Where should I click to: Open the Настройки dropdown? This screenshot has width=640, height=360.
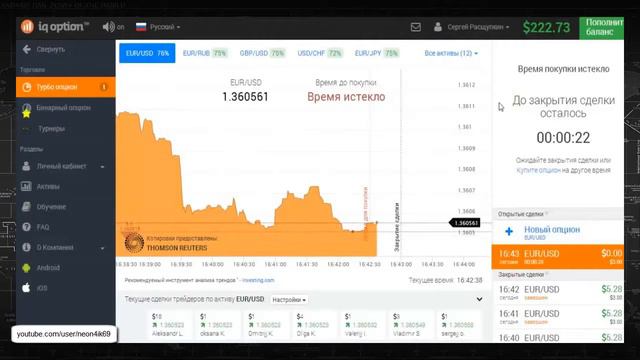(x=289, y=300)
